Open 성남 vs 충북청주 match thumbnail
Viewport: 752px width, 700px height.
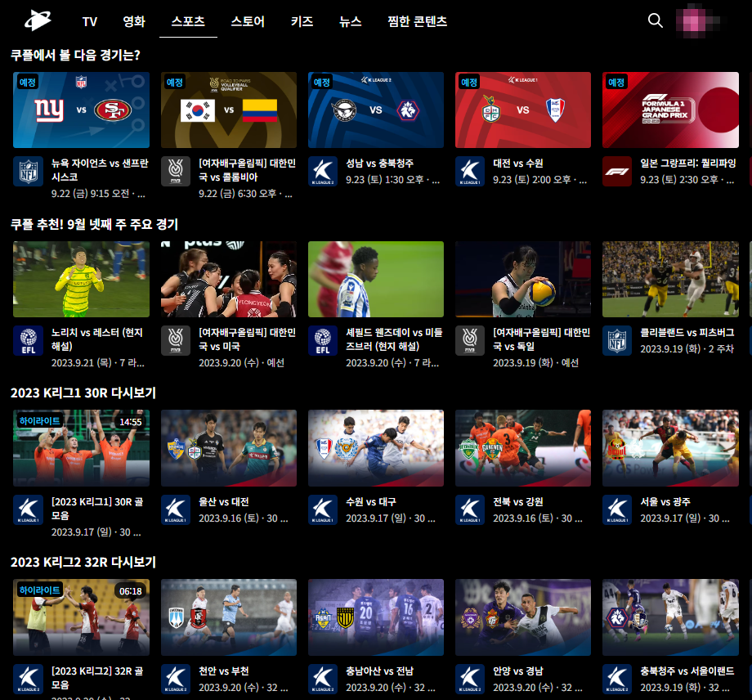376,110
